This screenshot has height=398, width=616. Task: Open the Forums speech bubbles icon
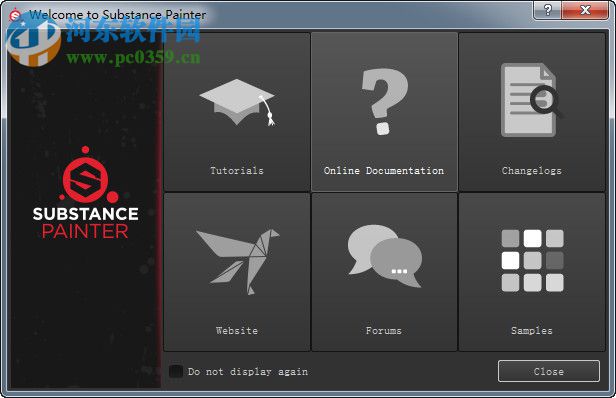[x=385, y=256]
